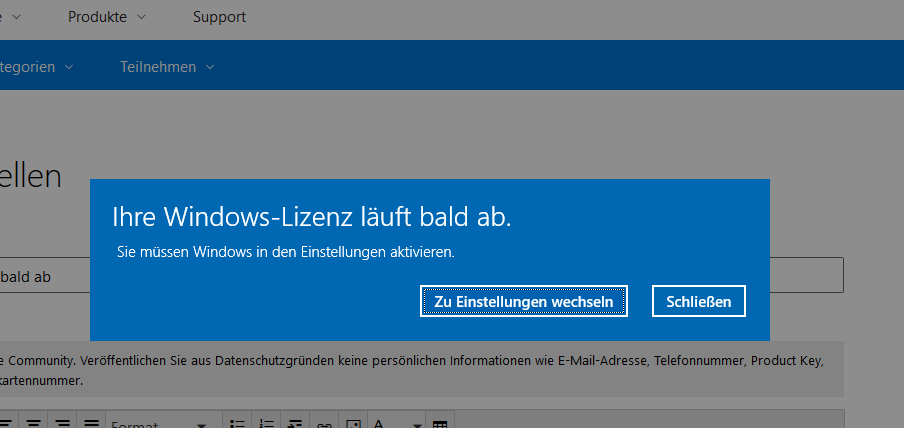This screenshot has width=904, height=428.
Task: Open the Produkte dropdown menu
Action: pyautogui.click(x=107, y=17)
